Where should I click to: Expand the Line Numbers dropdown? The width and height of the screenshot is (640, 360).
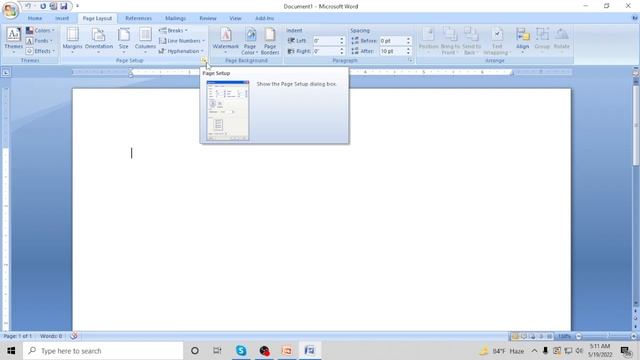coord(182,41)
